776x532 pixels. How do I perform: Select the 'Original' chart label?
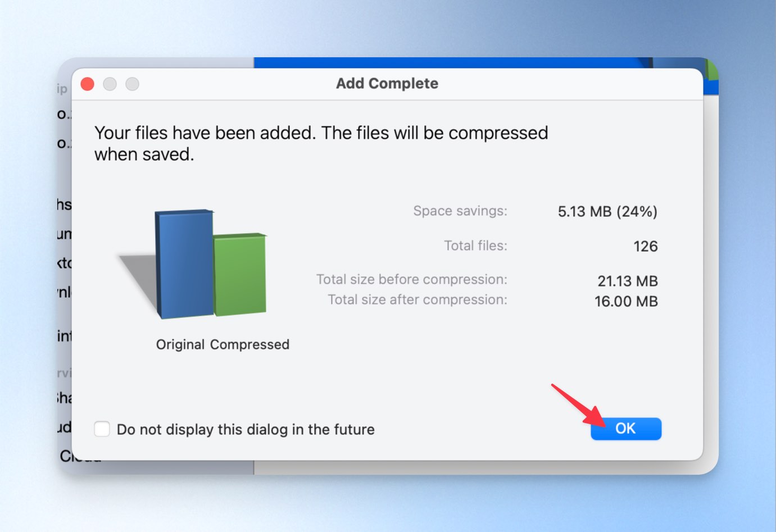click(180, 344)
